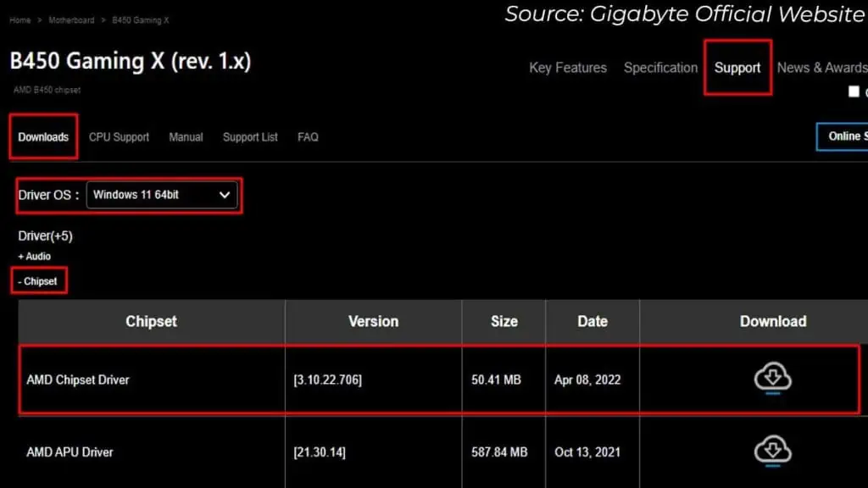Open B450 Gaming X breadcrumb link
Image resolution: width=868 pixels, height=488 pixels.
(x=141, y=20)
